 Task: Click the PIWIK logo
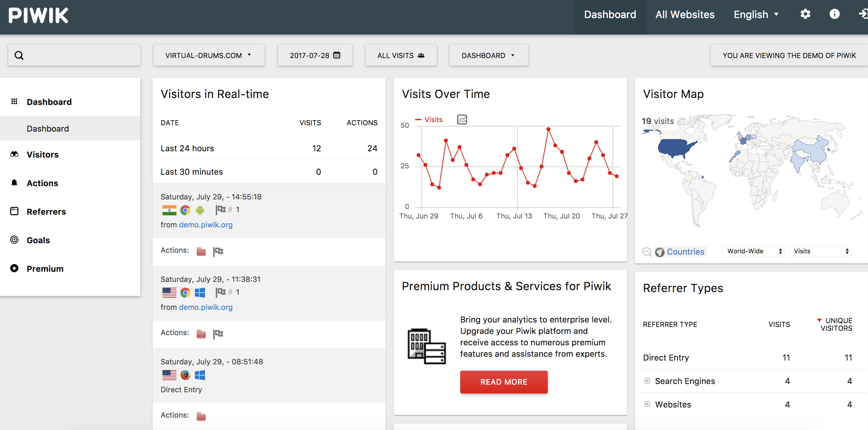click(38, 16)
